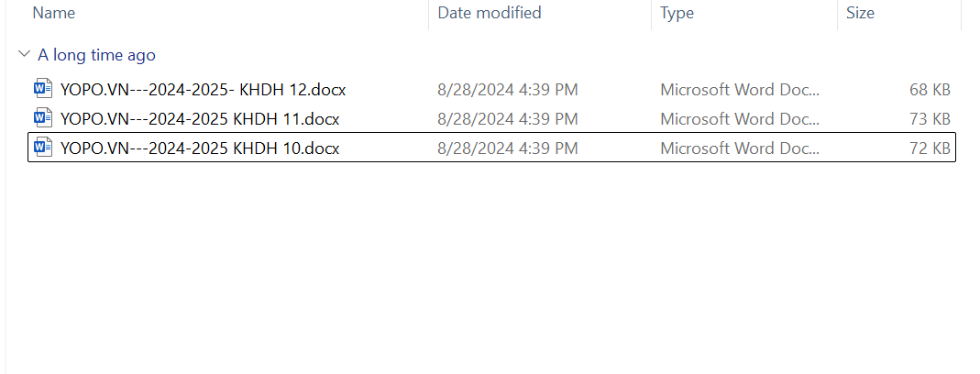Collapse the "A long time ago" group chevron
Screen dimensions: 980x374
tap(24, 55)
